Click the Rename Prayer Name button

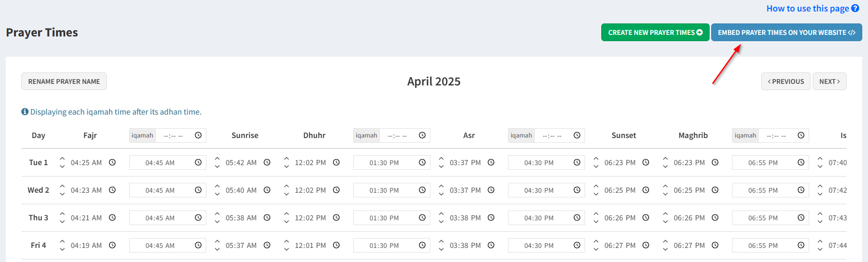coord(64,81)
